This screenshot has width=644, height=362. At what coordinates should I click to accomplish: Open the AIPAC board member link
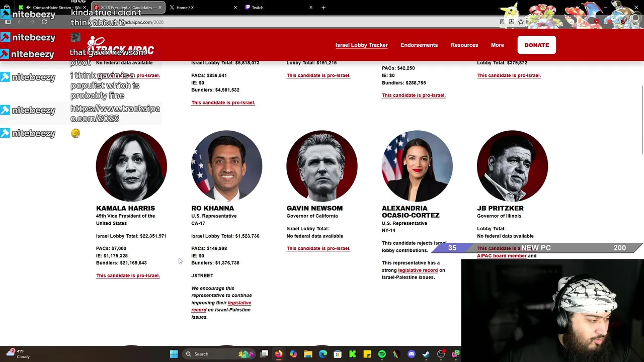(502, 256)
